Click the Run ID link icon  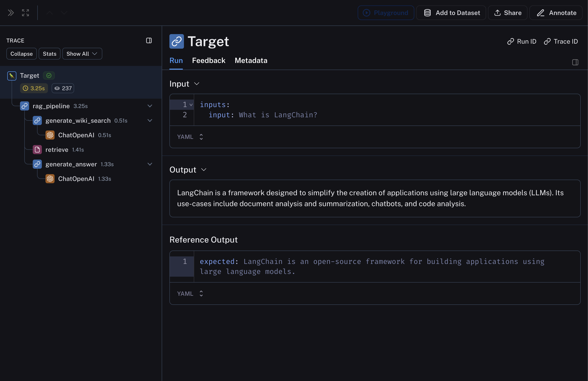click(510, 42)
